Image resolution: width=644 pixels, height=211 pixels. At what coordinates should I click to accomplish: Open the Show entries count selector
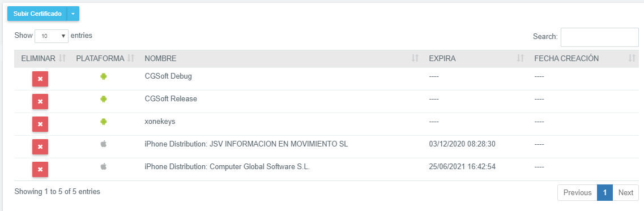tap(52, 36)
